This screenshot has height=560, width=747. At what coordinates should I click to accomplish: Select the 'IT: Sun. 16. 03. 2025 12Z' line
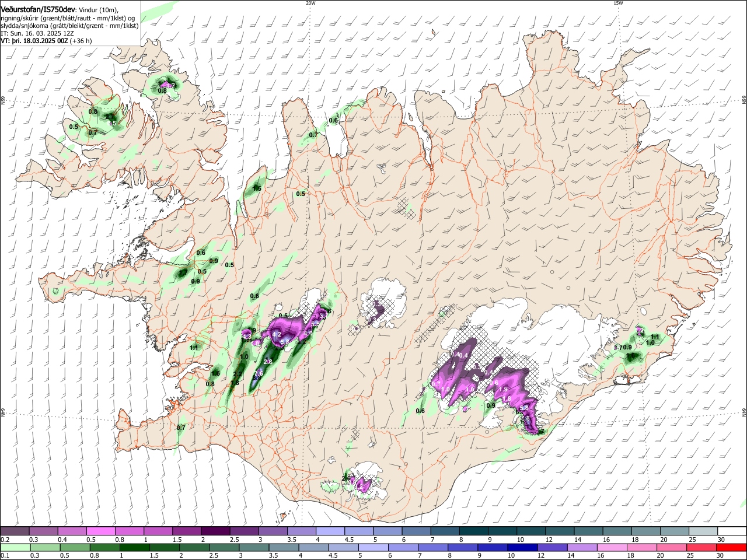[37, 33]
